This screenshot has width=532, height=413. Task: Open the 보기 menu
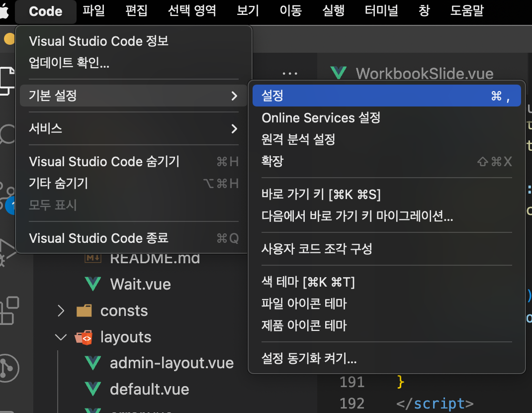(x=248, y=10)
